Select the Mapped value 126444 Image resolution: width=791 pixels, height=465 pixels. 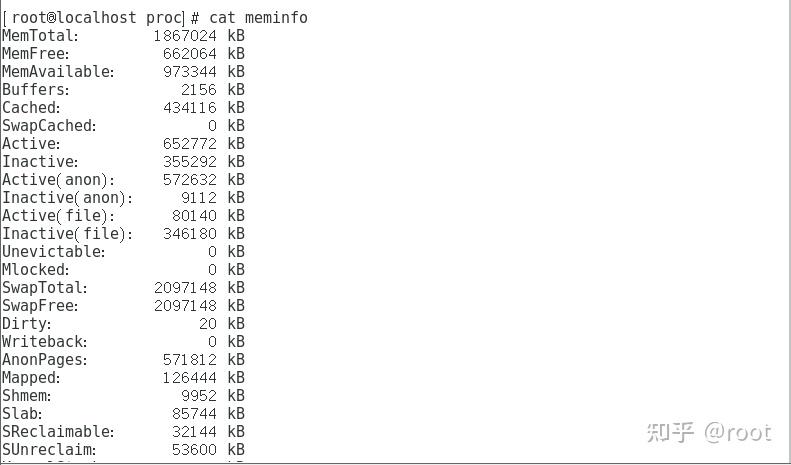pyautogui.click(x=190, y=378)
